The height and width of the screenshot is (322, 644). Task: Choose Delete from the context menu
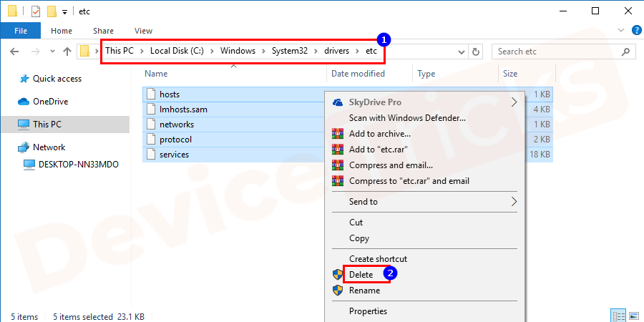361,275
